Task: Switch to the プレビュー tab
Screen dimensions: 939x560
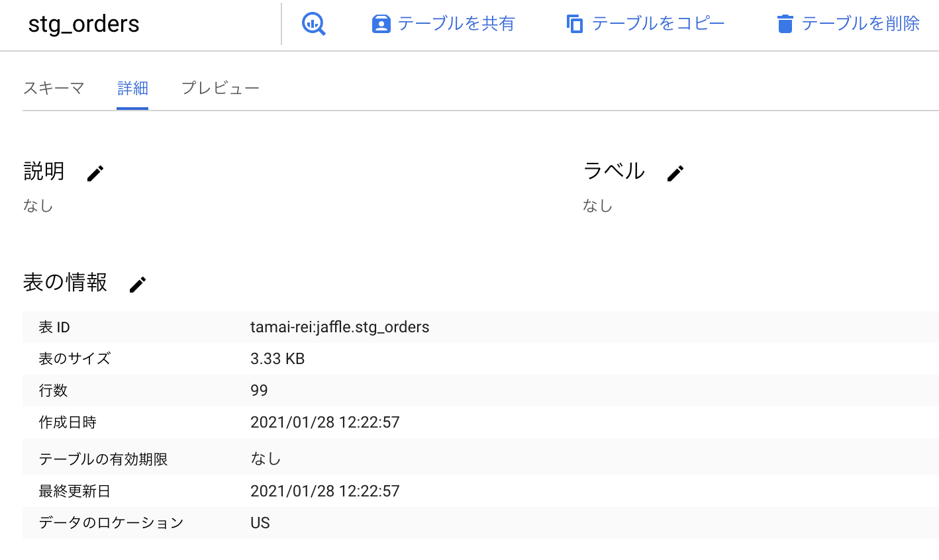Action: pyautogui.click(x=221, y=88)
